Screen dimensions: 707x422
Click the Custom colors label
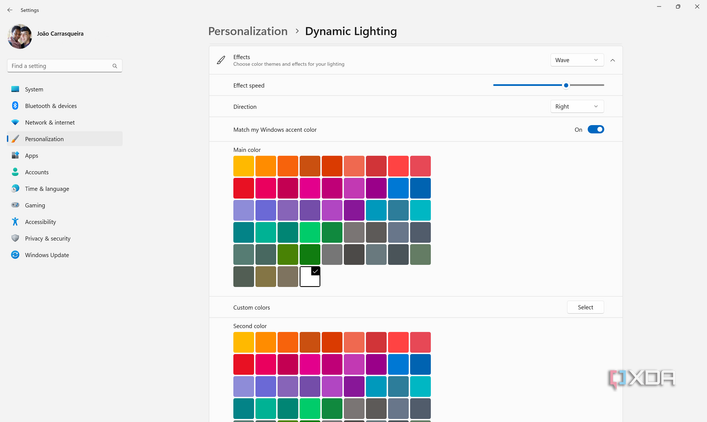point(252,307)
